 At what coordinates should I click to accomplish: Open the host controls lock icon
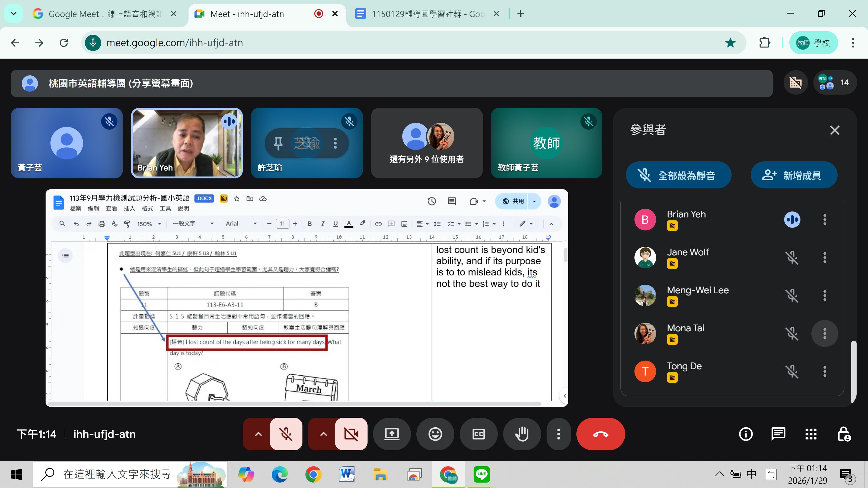(844, 434)
